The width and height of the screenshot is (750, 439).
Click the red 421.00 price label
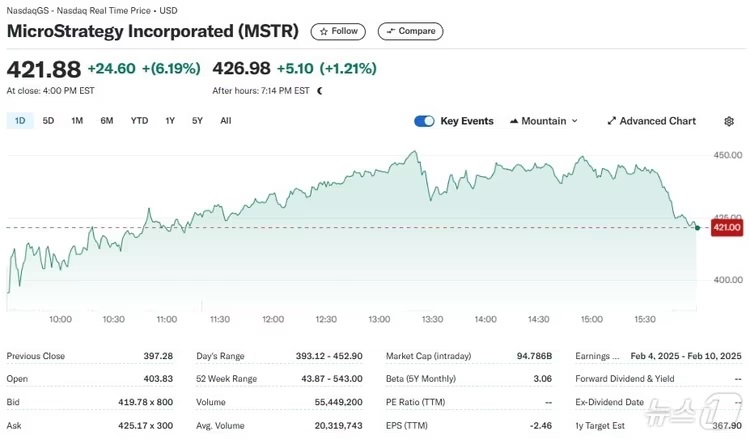727,228
